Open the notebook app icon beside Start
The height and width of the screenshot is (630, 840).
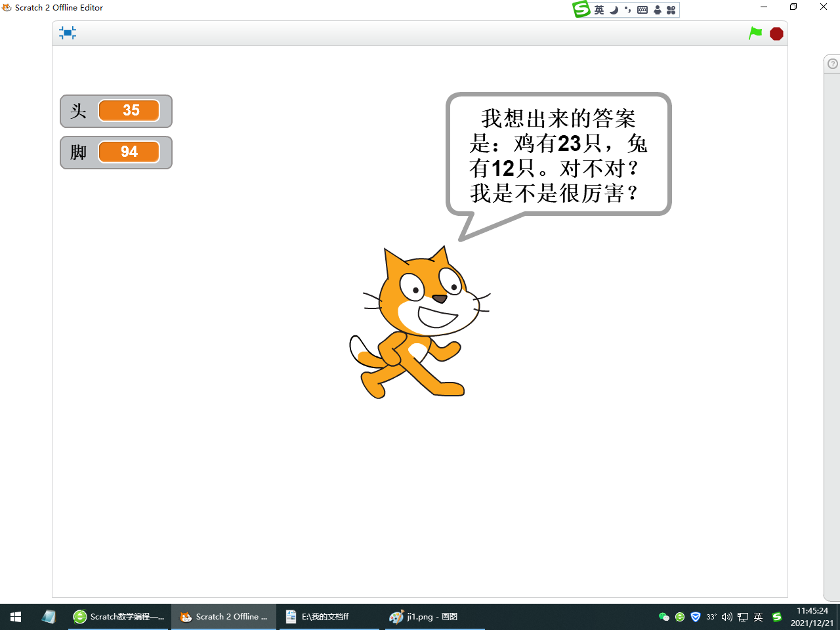pyautogui.click(x=49, y=617)
